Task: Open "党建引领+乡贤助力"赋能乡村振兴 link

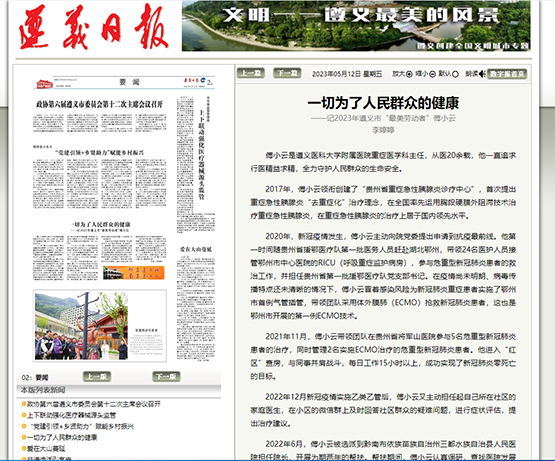Action: click(81, 426)
